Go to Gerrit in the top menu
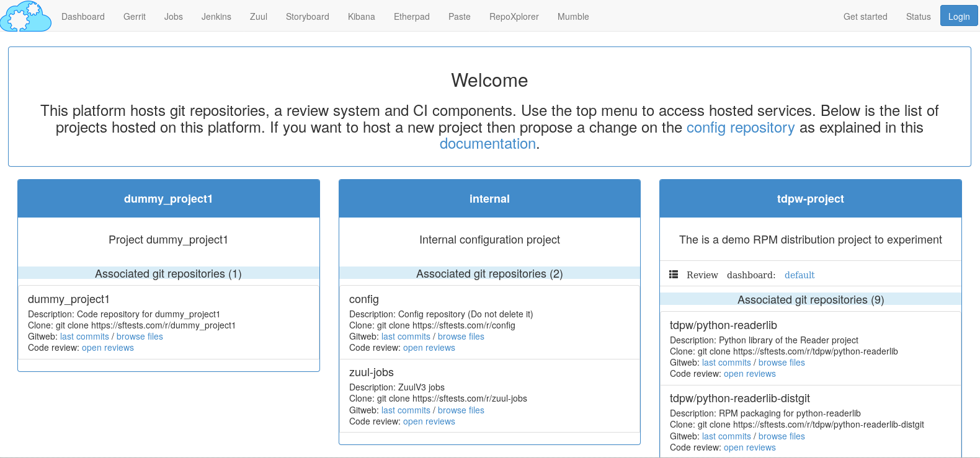The image size is (980, 458). pyautogui.click(x=135, y=17)
